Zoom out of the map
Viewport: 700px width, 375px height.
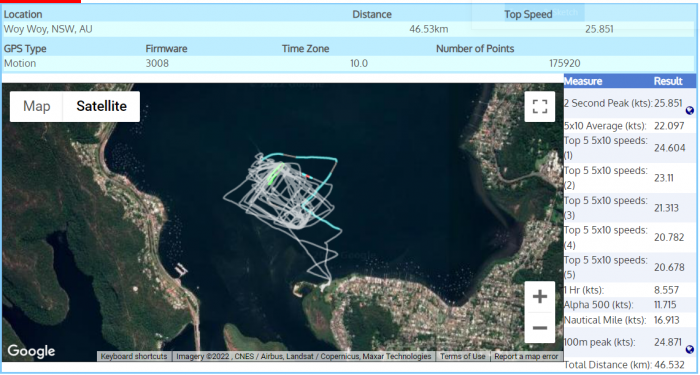(x=540, y=328)
